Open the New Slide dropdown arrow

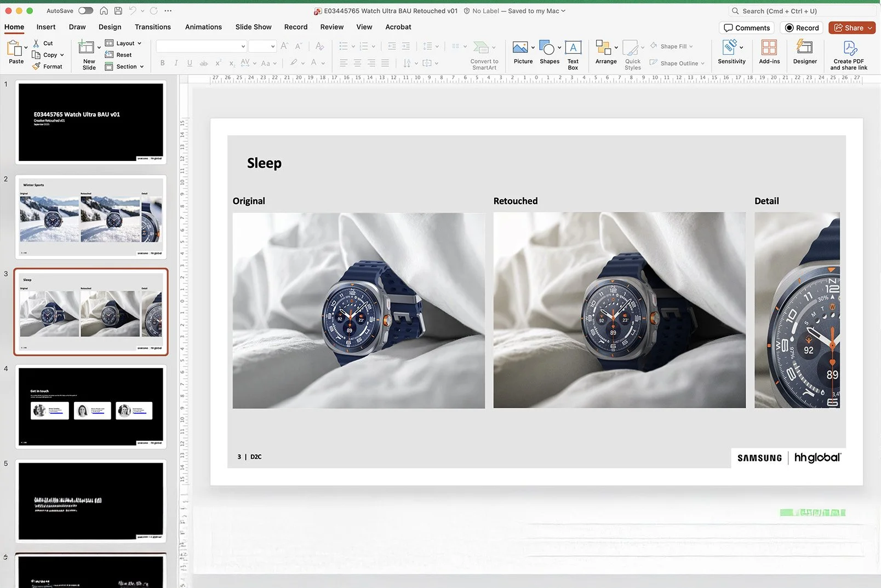click(x=99, y=48)
